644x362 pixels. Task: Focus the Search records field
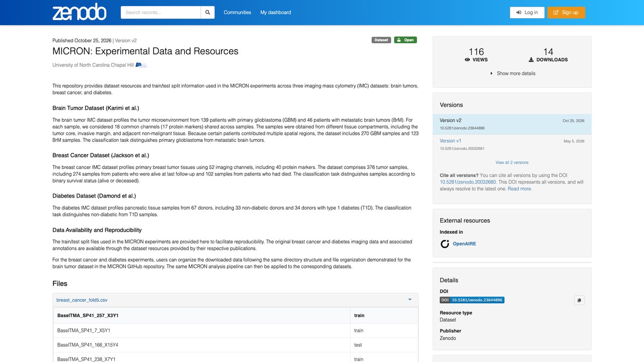tap(160, 13)
